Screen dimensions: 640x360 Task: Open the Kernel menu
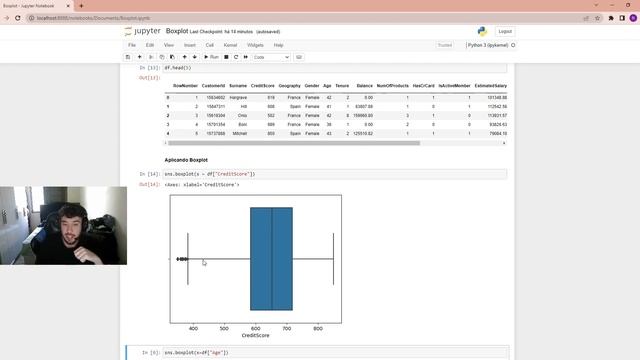[x=230, y=45]
